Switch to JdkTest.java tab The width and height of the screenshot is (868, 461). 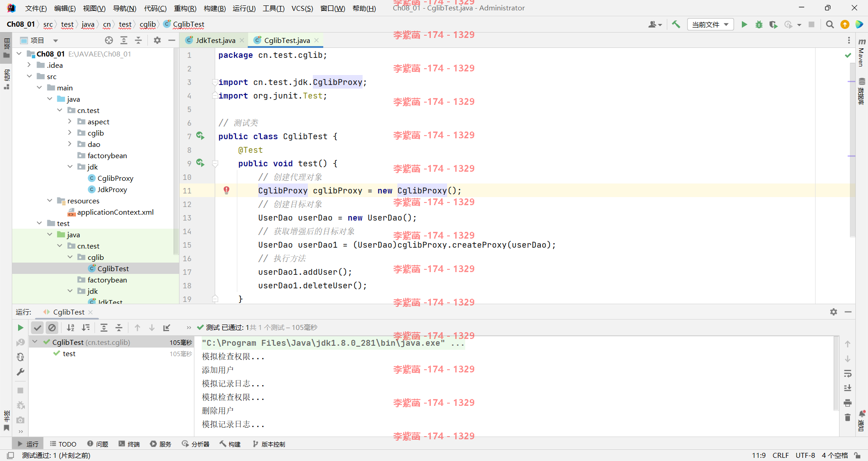point(215,40)
